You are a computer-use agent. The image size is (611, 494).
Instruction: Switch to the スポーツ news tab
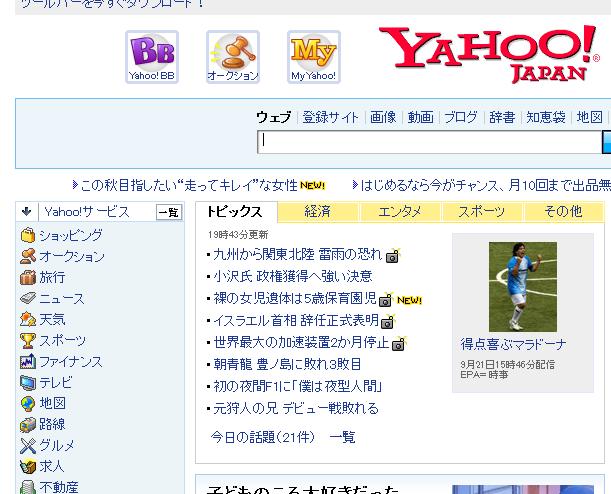click(482, 212)
